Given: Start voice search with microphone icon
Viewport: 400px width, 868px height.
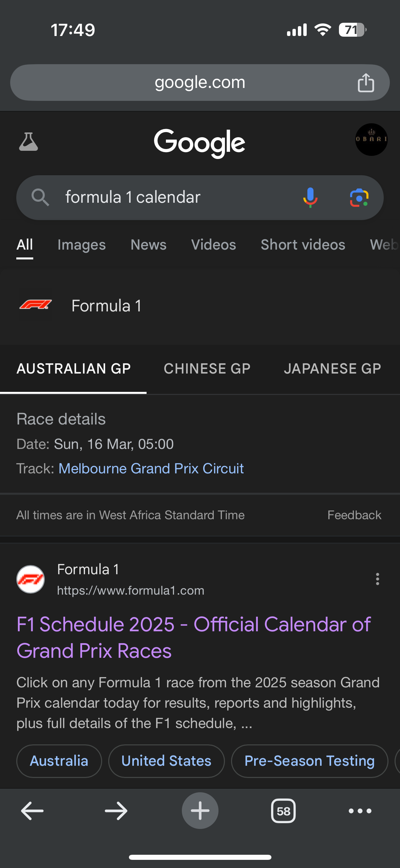Looking at the screenshot, I should click(310, 197).
